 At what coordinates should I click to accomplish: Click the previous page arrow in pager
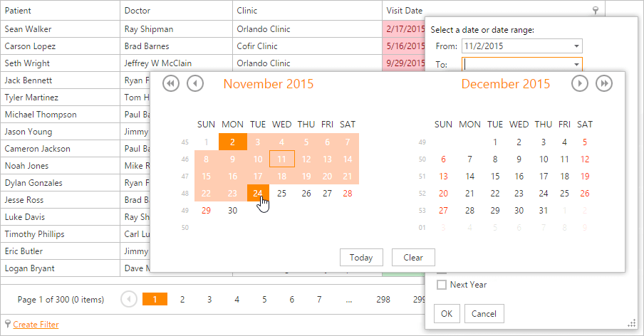[129, 300]
